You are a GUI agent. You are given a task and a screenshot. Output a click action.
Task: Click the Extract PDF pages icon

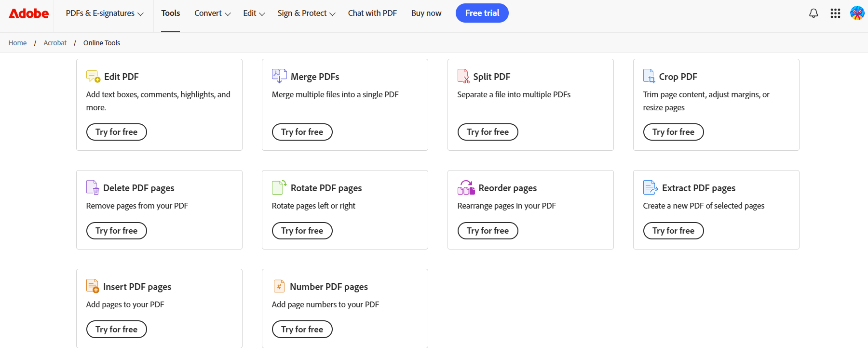pyautogui.click(x=651, y=187)
